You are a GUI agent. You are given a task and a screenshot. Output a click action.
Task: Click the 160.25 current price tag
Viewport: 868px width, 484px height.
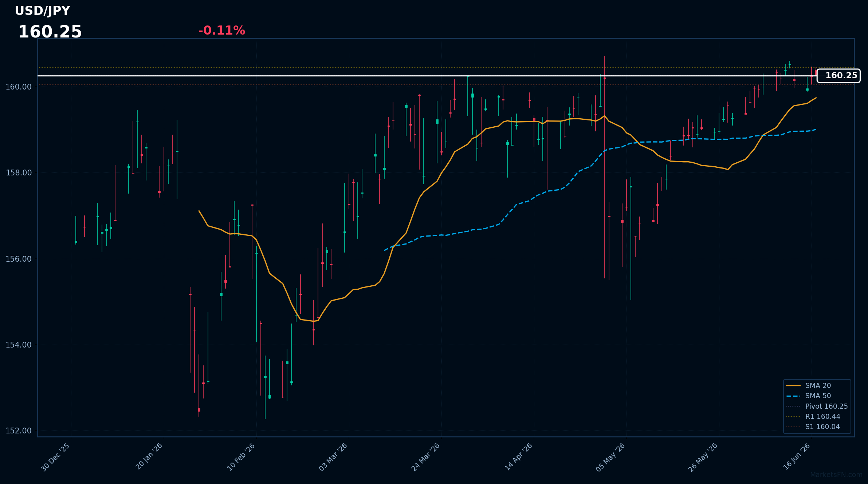(x=838, y=76)
